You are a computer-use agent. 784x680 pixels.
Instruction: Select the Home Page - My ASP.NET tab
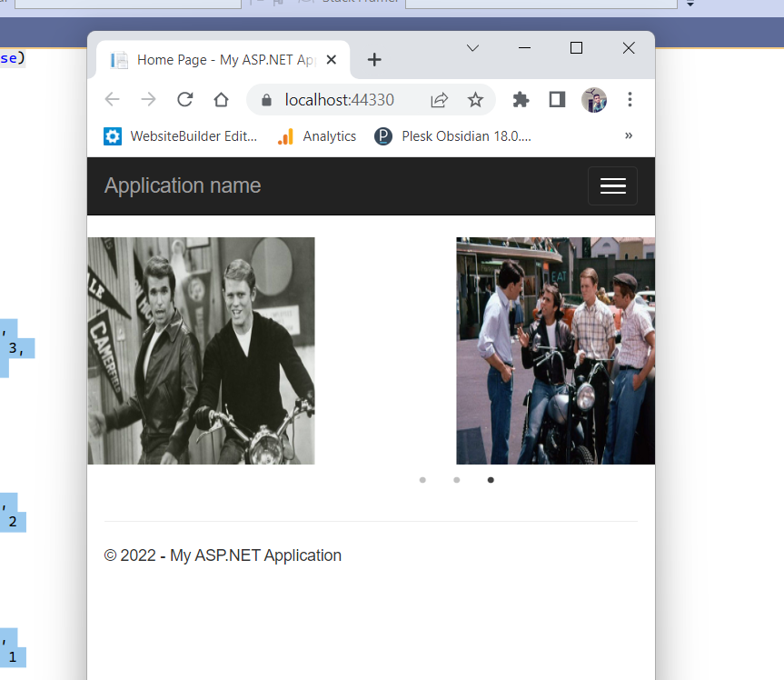coord(223,59)
